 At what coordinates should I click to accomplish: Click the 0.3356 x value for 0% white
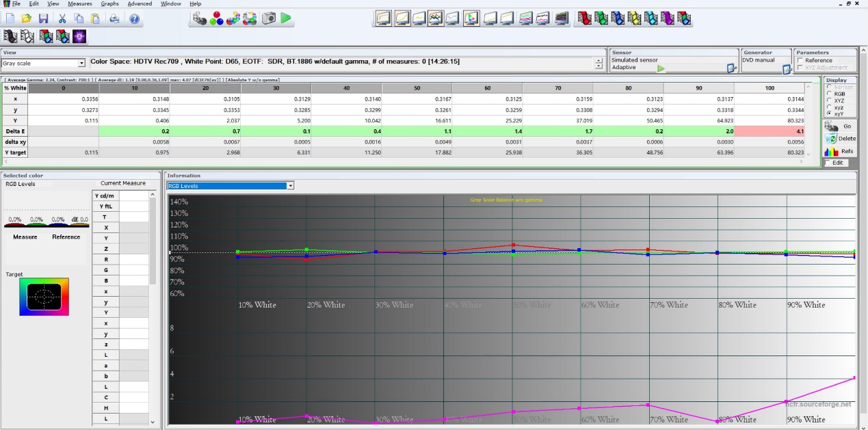[x=64, y=98]
